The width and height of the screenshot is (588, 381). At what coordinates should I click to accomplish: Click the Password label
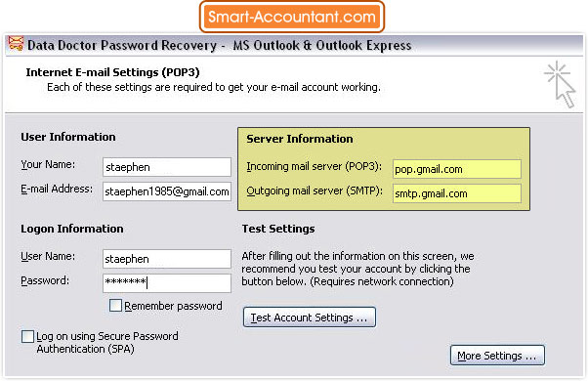point(45,280)
